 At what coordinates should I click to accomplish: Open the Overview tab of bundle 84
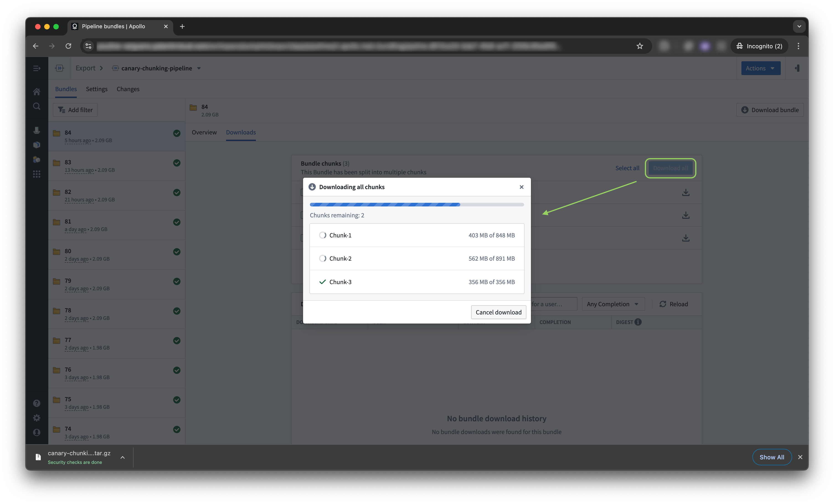click(204, 132)
